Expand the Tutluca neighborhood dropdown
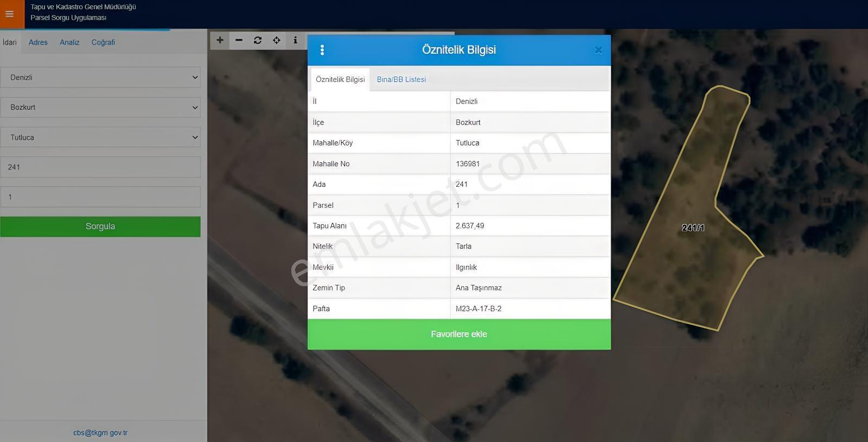The width and height of the screenshot is (868, 442). coord(100,137)
